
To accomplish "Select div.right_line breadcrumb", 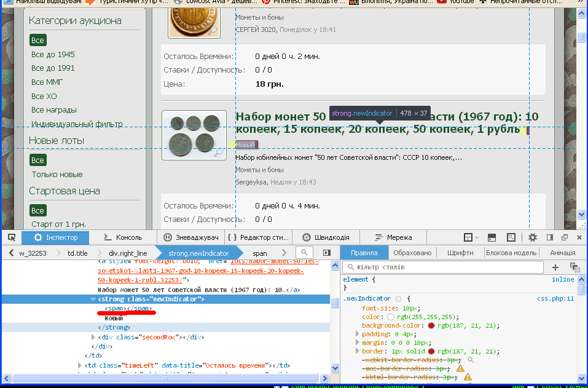I will click(128, 253).
